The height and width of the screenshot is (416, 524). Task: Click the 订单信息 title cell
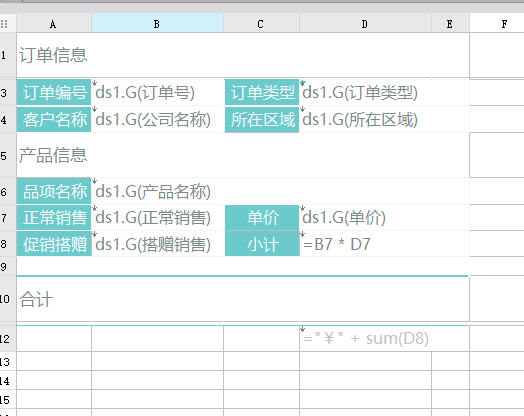(x=243, y=55)
